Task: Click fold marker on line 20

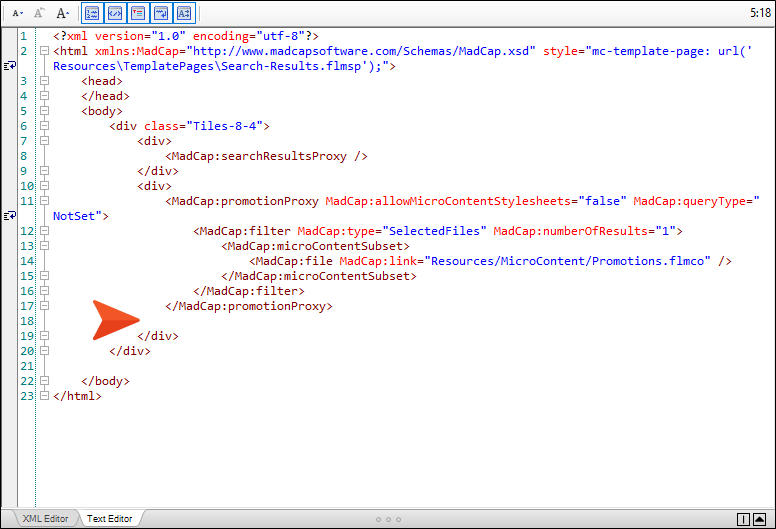Action: [x=45, y=350]
